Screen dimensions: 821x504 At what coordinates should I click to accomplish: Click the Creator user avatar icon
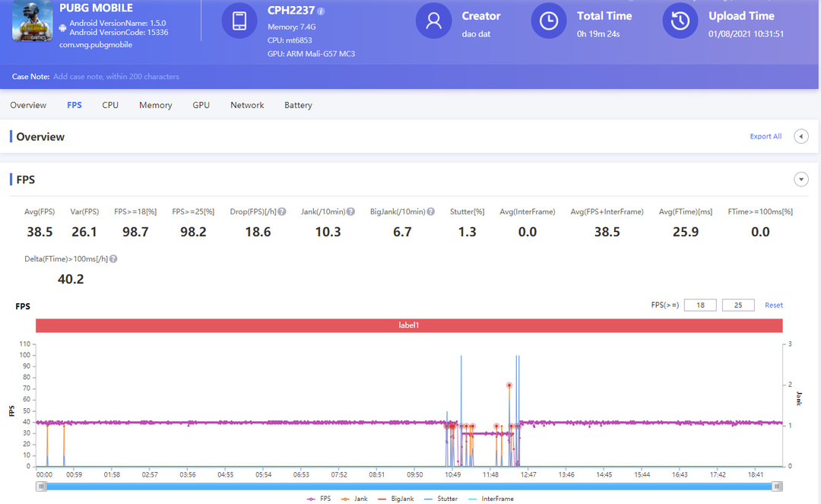click(433, 21)
